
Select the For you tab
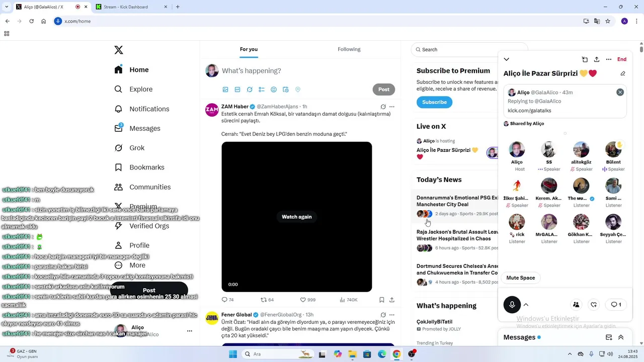tap(249, 49)
